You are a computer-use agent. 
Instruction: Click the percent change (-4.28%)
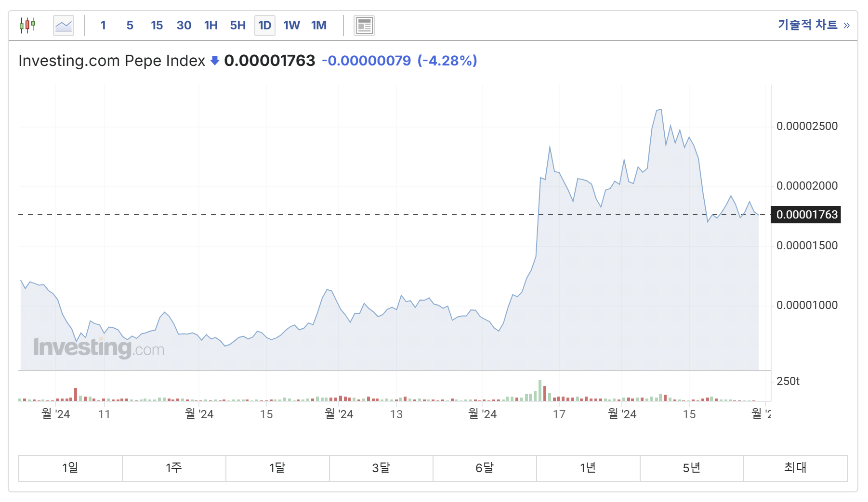(447, 61)
